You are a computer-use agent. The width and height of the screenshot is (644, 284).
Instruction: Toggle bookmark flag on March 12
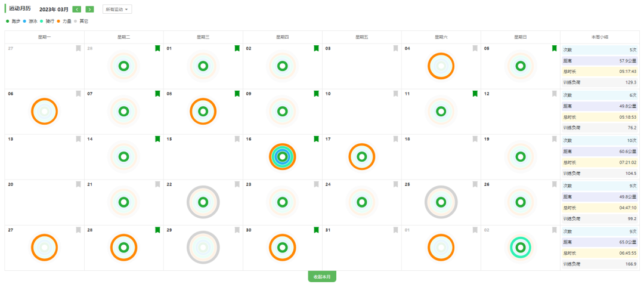(x=555, y=94)
